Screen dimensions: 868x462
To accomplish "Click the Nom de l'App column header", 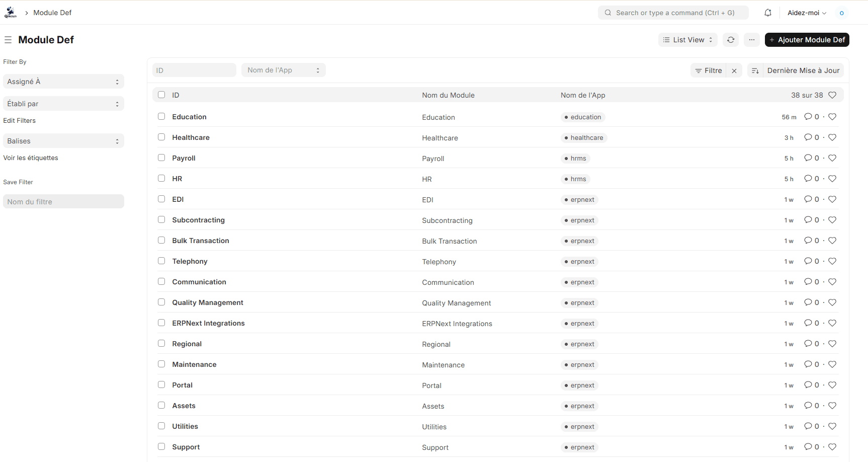I will pyautogui.click(x=583, y=95).
